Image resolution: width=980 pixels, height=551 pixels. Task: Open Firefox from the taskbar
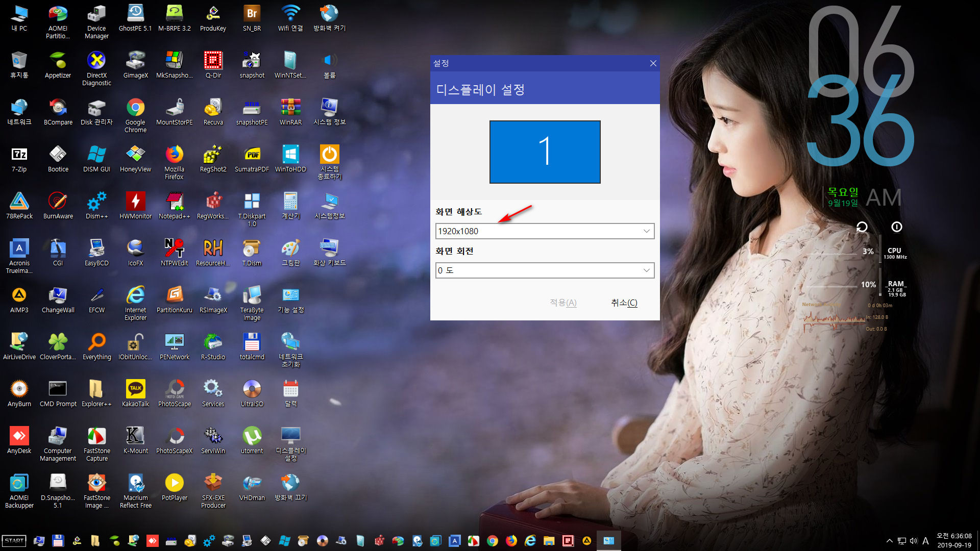[x=511, y=541]
